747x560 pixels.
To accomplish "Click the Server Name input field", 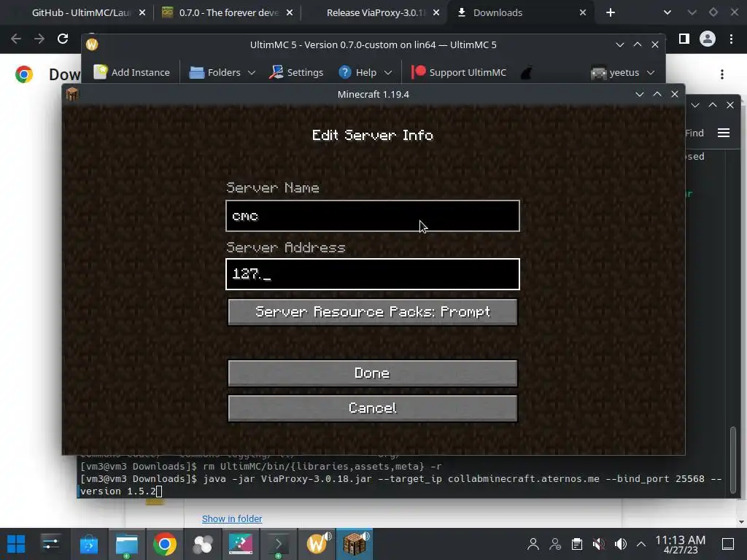I will pyautogui.click(x=373, y=216).
